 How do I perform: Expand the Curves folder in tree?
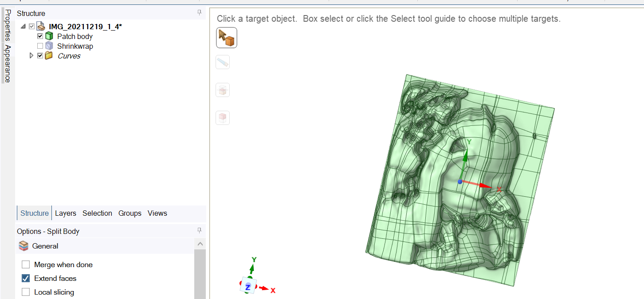tap(31, 56)
